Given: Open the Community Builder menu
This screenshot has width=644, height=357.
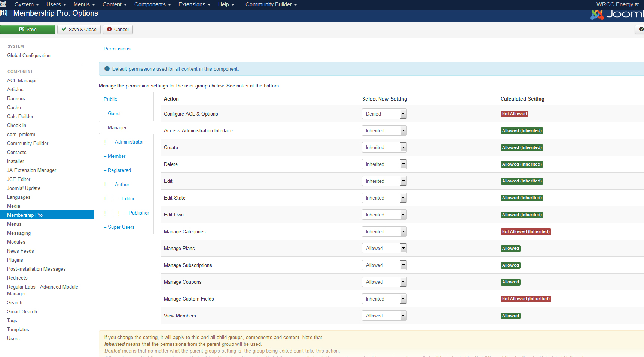Looking at the screenshot, I should (271, 4).
